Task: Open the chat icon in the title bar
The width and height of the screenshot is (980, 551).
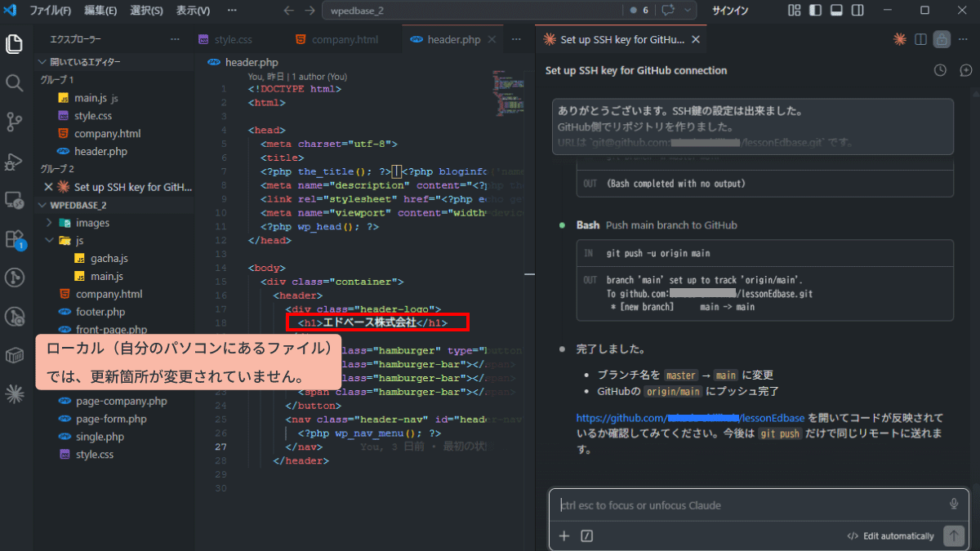Action: (668, 11)
